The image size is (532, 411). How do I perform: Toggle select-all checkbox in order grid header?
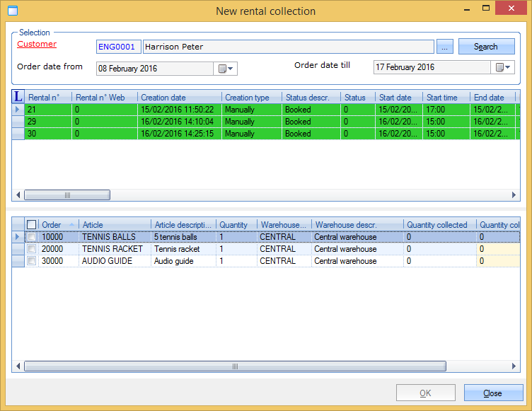pos(31,225)
